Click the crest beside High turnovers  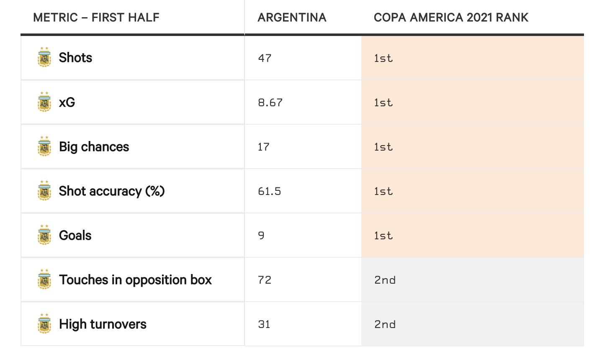pos(44,323)
